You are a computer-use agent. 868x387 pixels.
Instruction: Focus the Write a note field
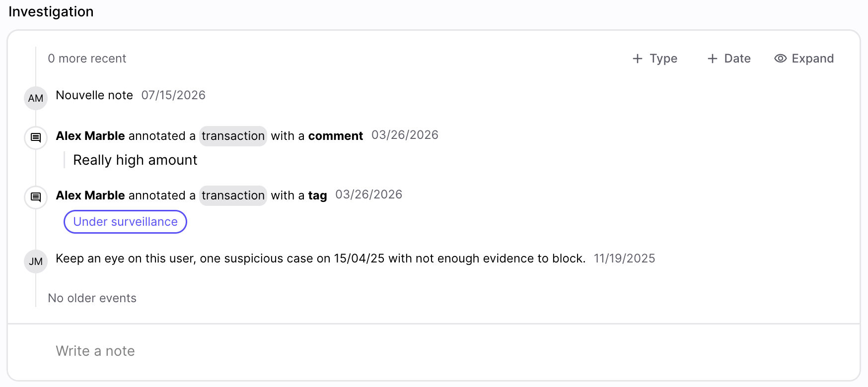434,351
